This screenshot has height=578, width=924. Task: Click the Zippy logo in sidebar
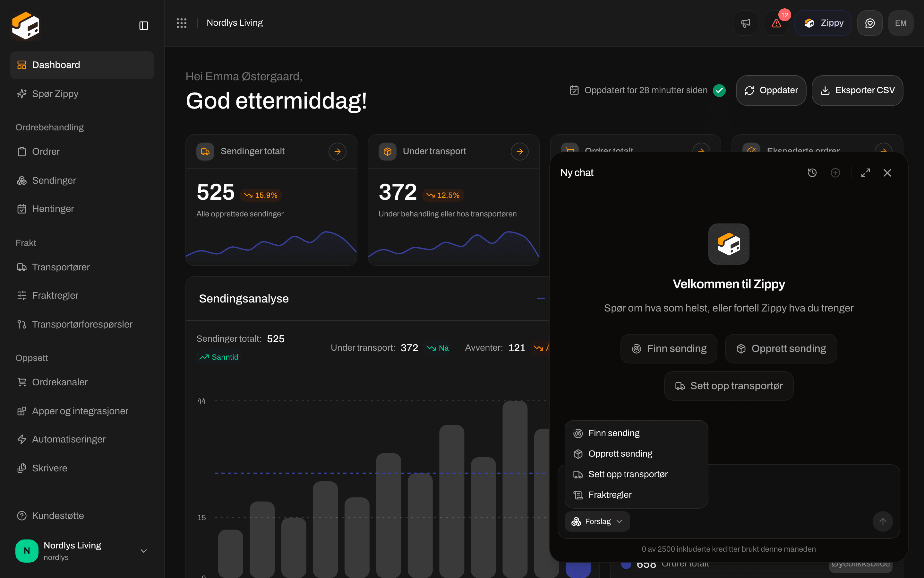(x=26, y=26)
